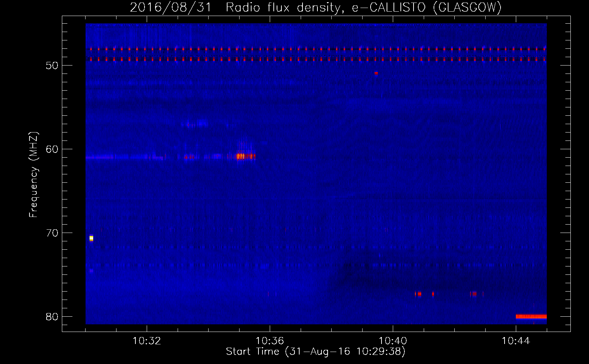The image size is (589, 364).
Task: Click the 60 frequency tick label
Action: coord(52,149)
